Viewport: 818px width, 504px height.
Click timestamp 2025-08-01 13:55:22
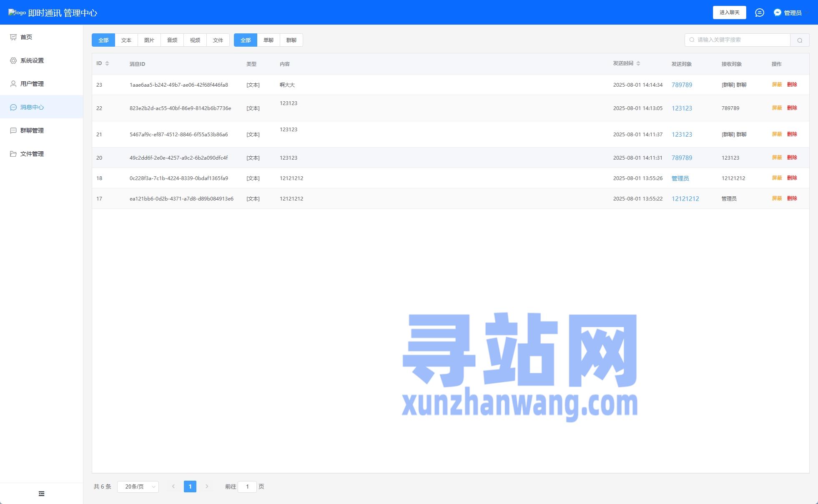(638, 198)
